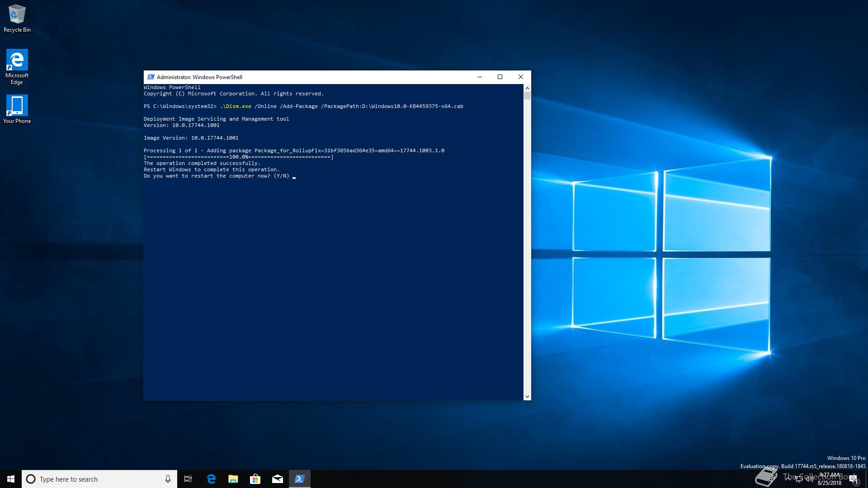The height and width of the screenshot is (488, 868).
Task: Click 'The operation completed successfully.' line
Action: [x=202, y=163]
